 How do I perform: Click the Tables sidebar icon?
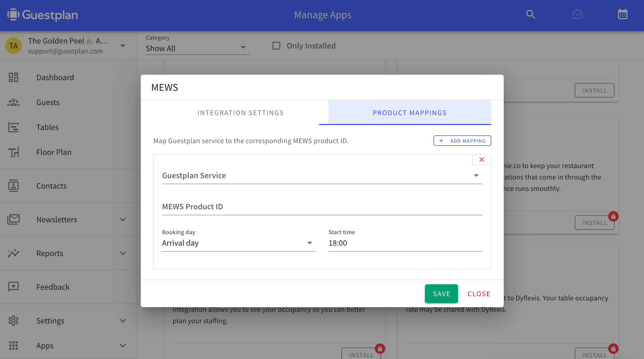click(13, 127)
